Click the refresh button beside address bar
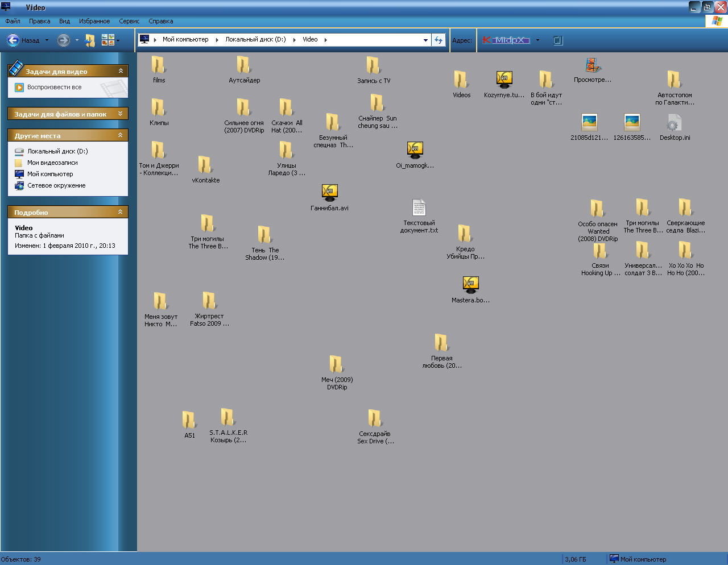The height and width of the screenshot is (565, 728). 439,40
